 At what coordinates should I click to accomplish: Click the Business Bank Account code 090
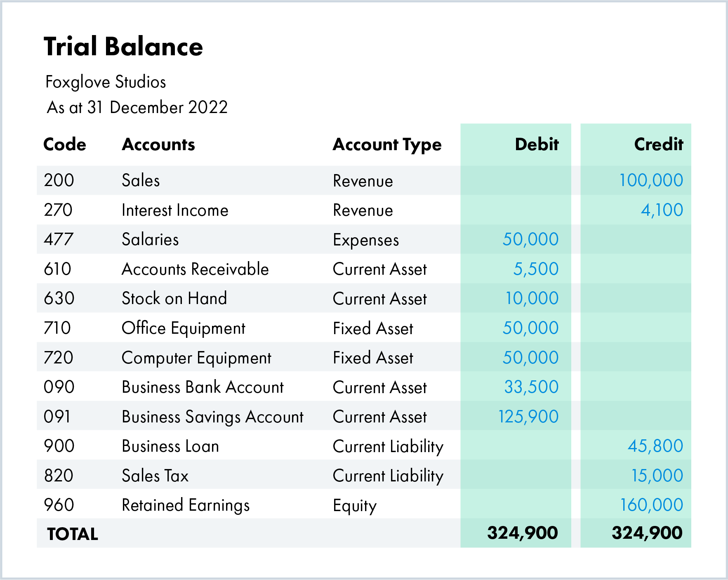(58, 387)
